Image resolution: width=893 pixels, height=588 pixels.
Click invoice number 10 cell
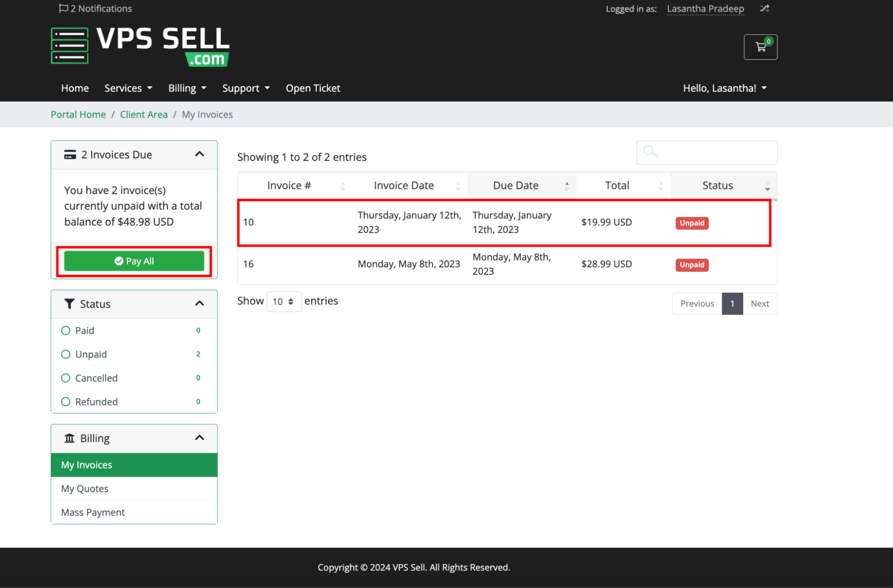pyautogui.click(x=248, y=222)
